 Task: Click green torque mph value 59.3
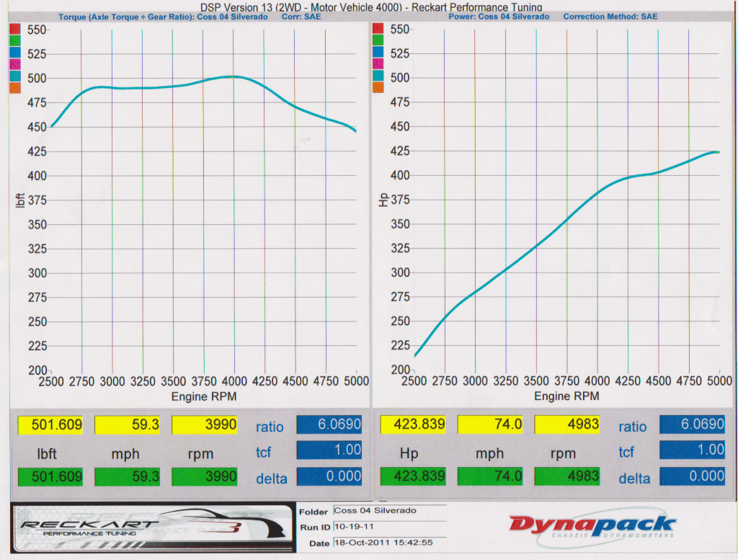click(x=127, y=476)
